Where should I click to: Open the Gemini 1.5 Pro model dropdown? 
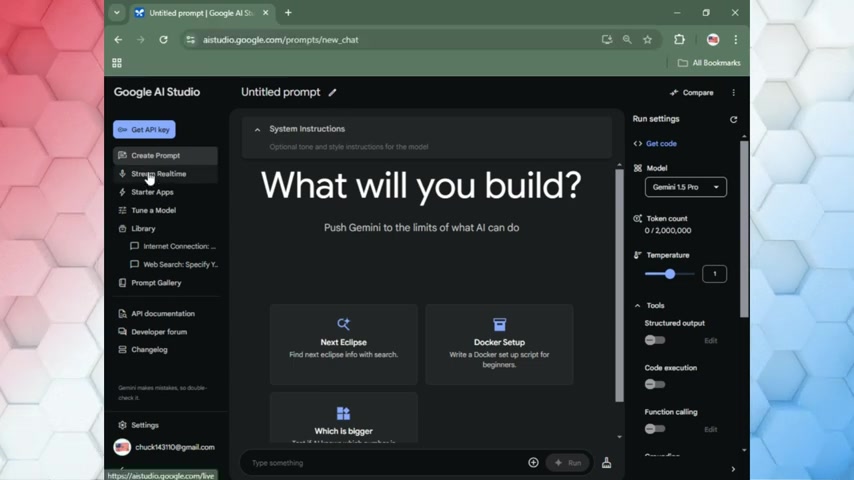coord(686,187)
